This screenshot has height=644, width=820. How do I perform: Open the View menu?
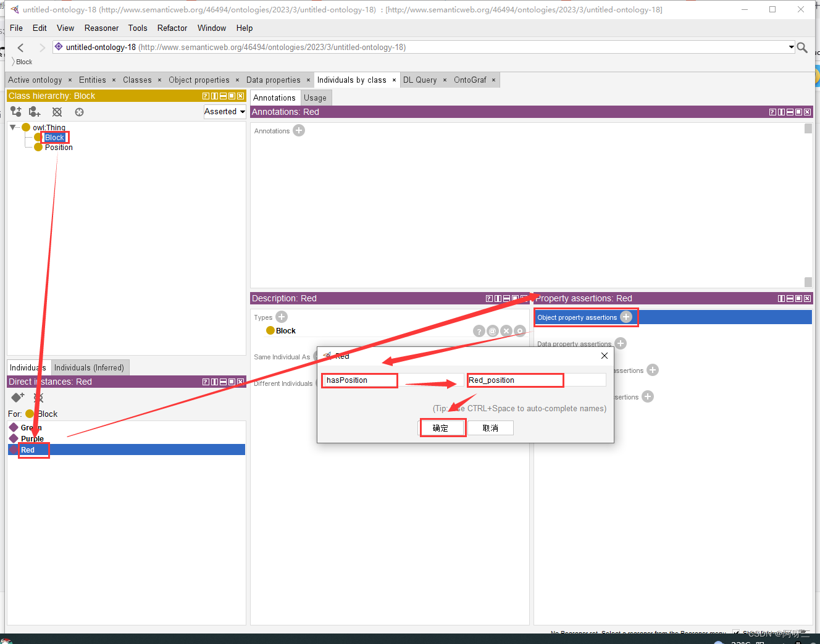click(x=65, y=28)
